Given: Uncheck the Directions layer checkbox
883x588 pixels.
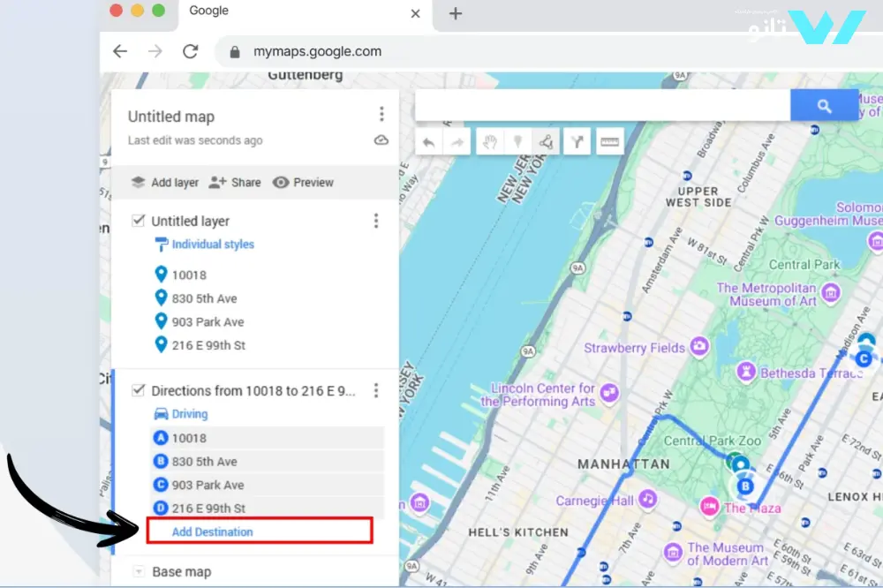Looking at the screenshot, I should (x=138, y=390).
